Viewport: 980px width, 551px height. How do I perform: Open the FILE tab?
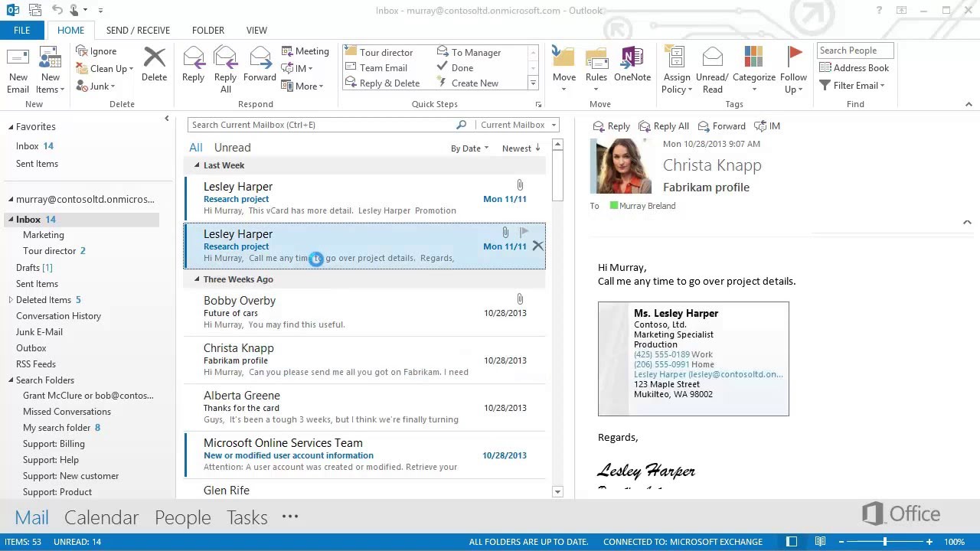(x=21, y=31)
